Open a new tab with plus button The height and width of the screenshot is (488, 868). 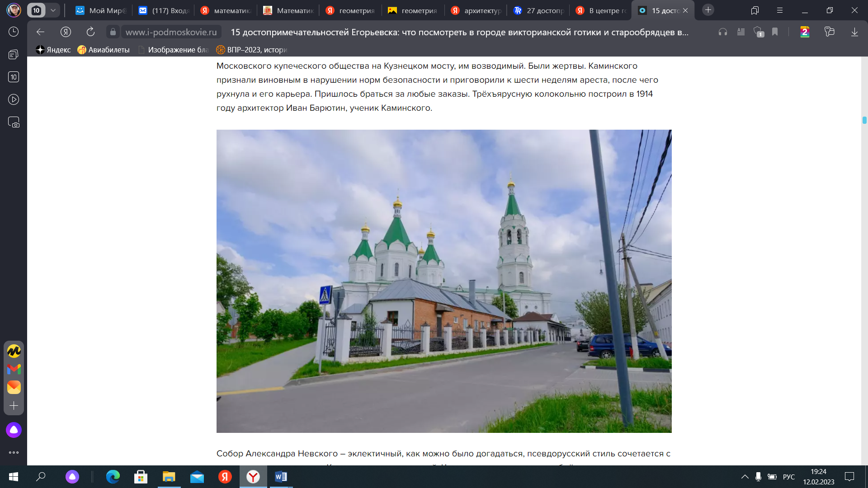[708, 10]
